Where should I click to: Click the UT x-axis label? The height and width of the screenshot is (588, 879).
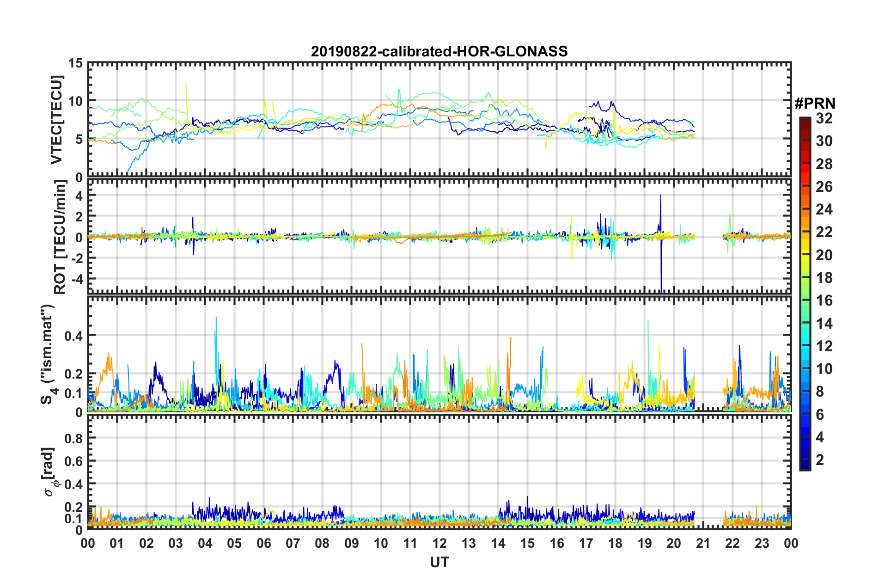point(439,562)
